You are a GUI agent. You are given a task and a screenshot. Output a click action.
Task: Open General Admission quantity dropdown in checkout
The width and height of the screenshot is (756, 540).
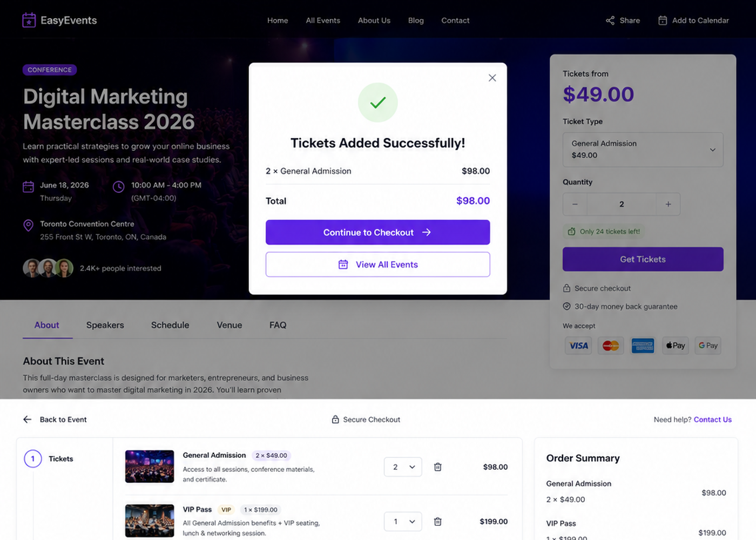pyautogui.click(x=403, y=467)
